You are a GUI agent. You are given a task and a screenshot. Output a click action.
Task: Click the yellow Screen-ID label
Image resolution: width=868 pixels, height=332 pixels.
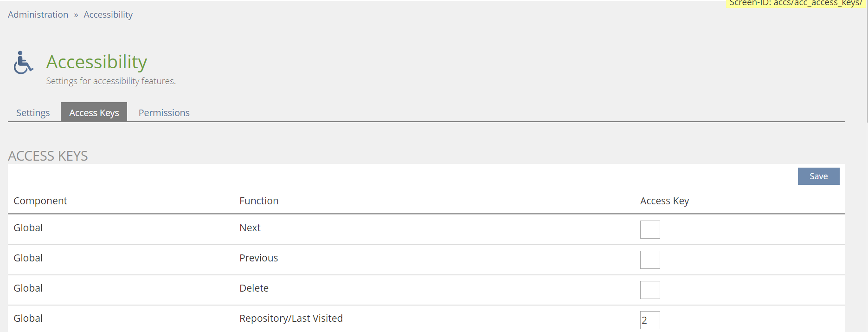[x=795, y=3]
